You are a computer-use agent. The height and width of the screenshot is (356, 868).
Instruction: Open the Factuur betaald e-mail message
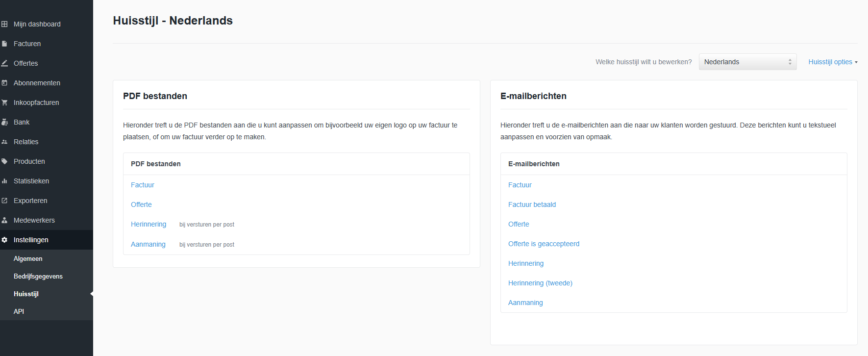(x=532, y=204)
